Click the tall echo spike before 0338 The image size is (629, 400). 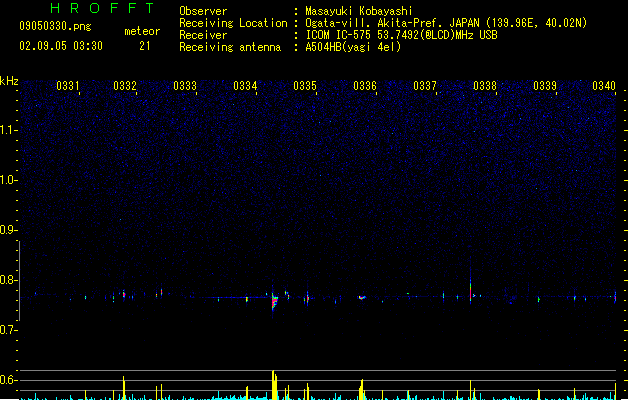[x=471, y=285]
